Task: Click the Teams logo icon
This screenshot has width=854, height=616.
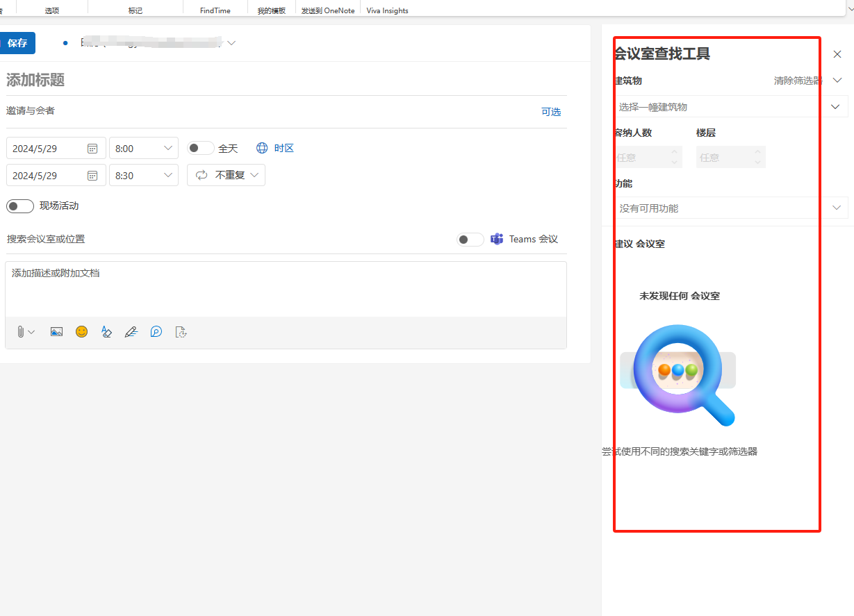Action: pos(497,239)
